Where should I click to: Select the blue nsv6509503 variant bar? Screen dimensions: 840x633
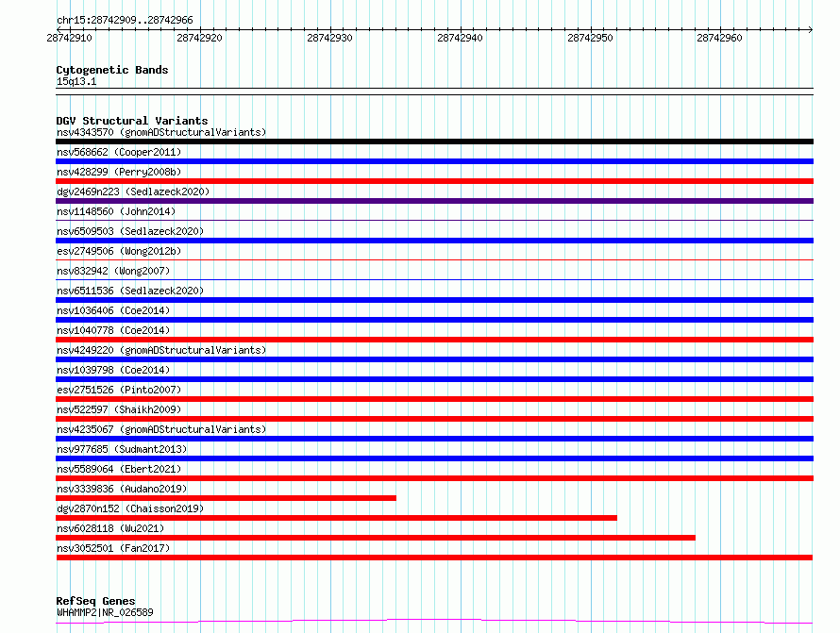[x=434, y=241]
